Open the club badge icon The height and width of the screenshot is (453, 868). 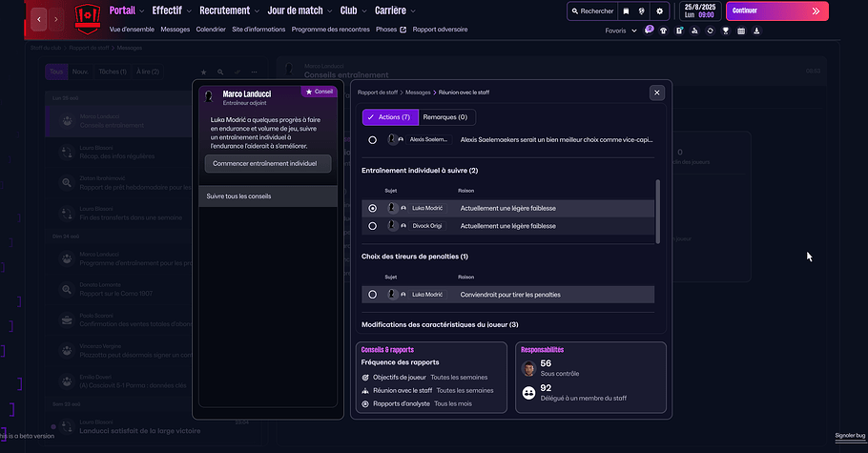88,17
